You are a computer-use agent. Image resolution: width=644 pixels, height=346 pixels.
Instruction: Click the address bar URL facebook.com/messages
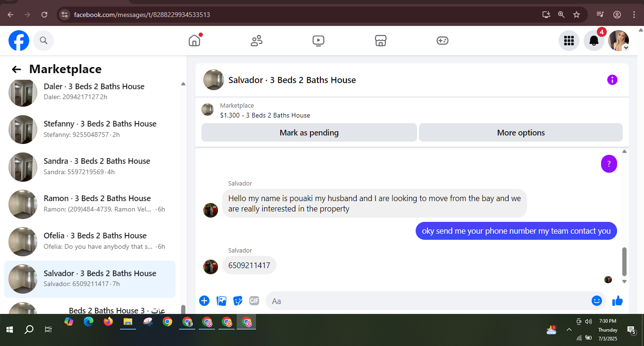[142, 15]
